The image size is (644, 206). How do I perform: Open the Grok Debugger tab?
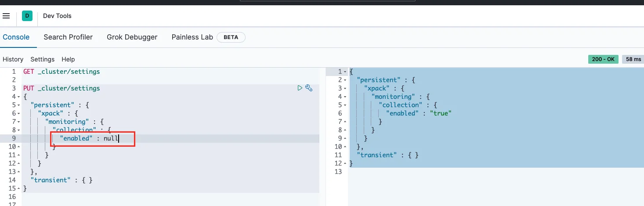(x=132, y=37)
